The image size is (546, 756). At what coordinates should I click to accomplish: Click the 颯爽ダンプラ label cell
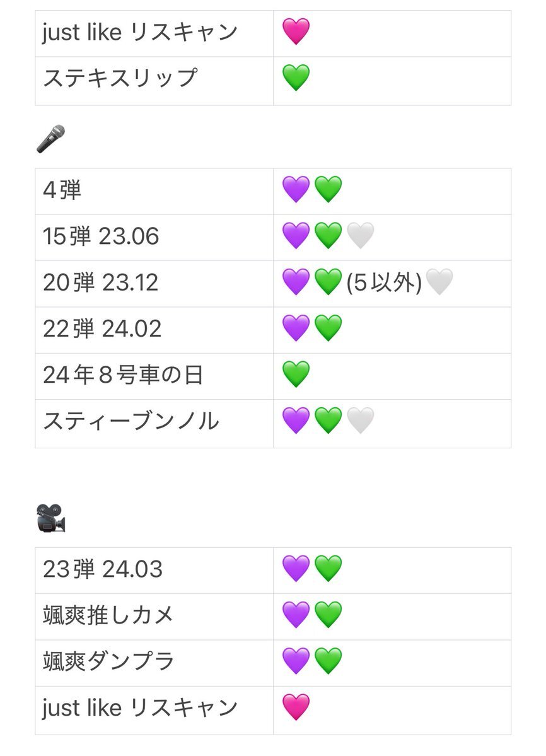click(154, 663)
